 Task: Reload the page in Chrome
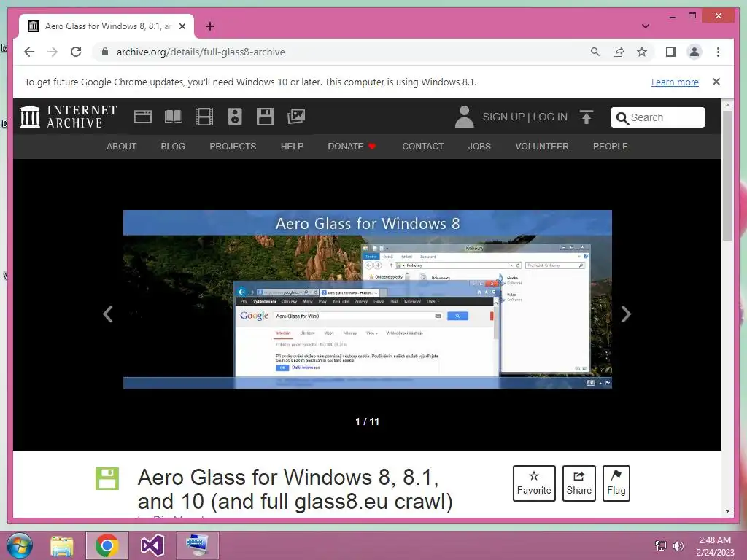(76, 52)
